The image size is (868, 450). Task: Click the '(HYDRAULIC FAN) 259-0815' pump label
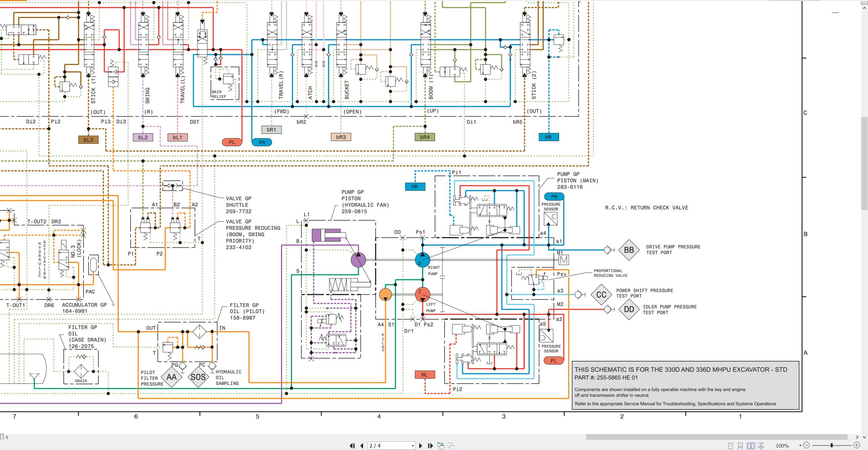coord(365,208)
